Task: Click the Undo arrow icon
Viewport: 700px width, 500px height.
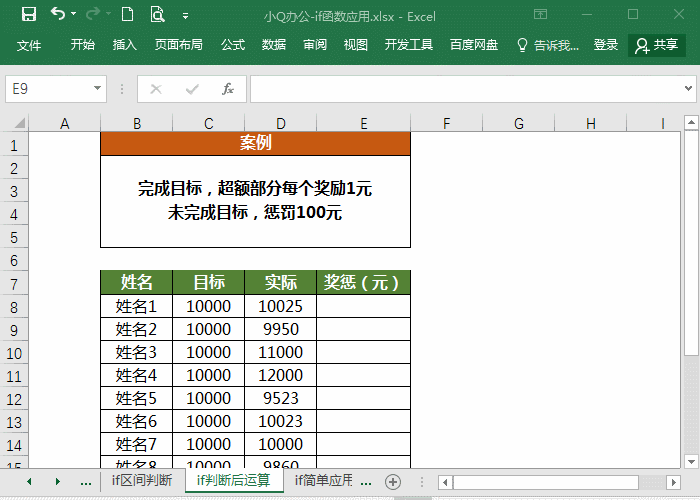Action: click(58, 15)
